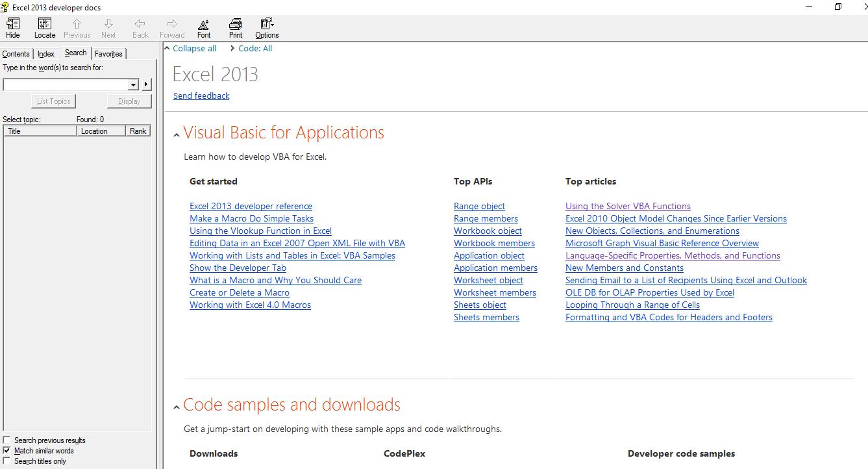Open the Workbook members link
This screenshot has width=868, height=469.
494,244
